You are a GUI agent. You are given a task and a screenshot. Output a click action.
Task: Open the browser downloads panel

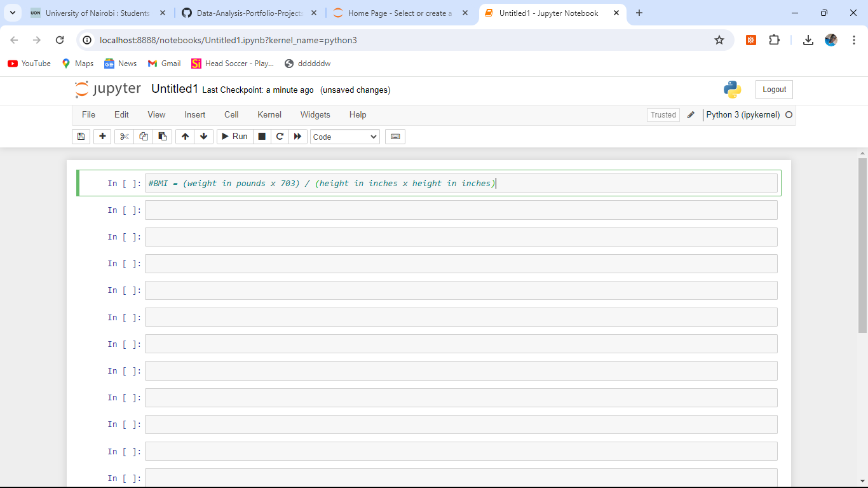(x=808, y=40)
